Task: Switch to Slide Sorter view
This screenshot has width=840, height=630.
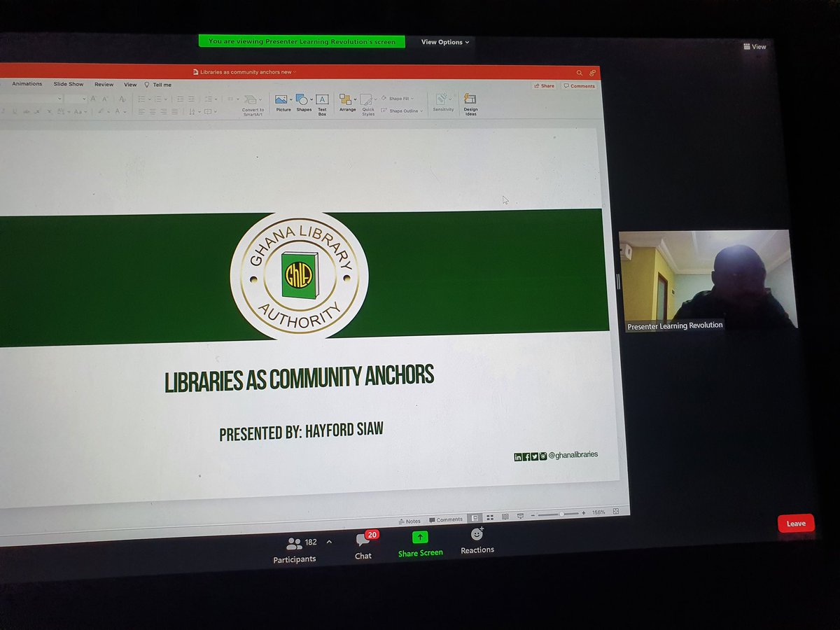Action: click(490, 517)
